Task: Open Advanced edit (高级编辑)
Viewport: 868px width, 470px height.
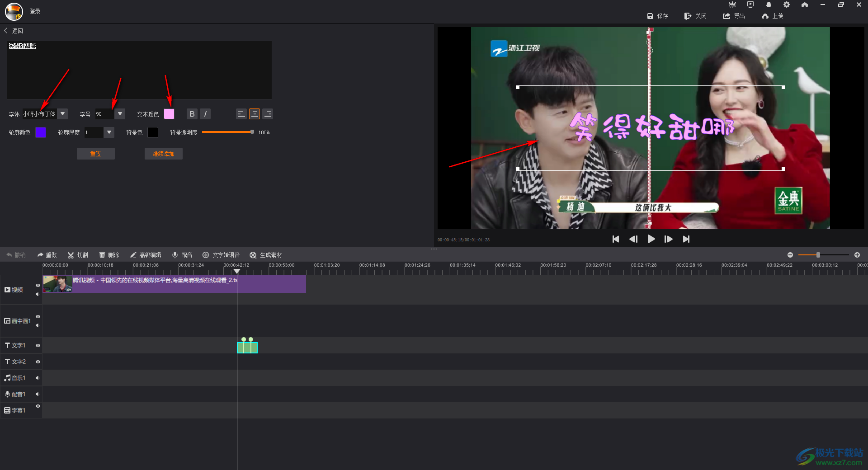Action: 146,255
